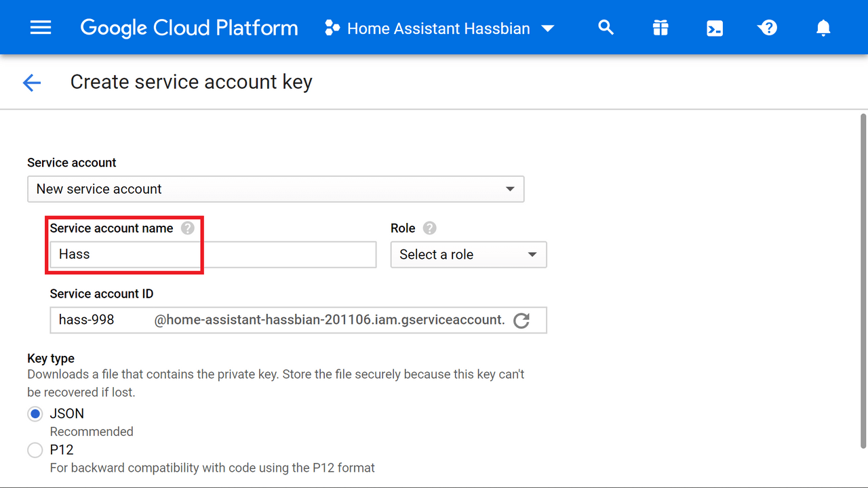Click the 'Key type' label

[51, 359]
